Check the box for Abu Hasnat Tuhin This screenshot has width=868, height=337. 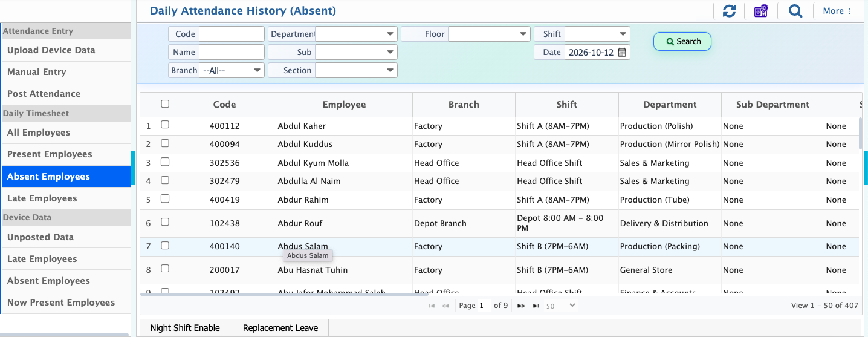click(x=165, y=269)
